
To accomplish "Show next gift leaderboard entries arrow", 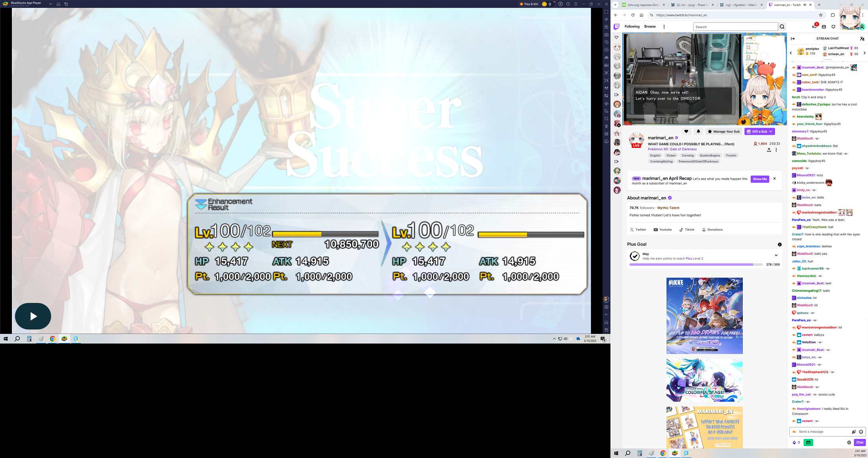I will click(864, 53).
